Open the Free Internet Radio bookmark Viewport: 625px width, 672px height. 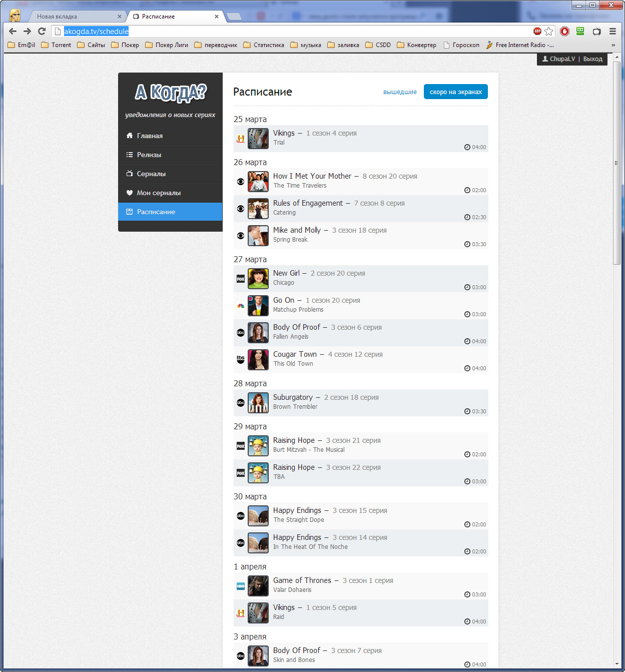(x=520, y=45)
